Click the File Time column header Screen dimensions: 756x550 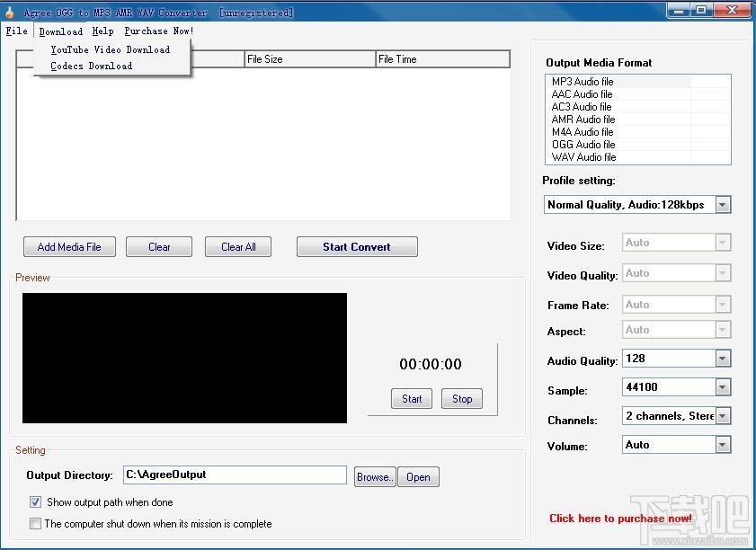[442, 59]
